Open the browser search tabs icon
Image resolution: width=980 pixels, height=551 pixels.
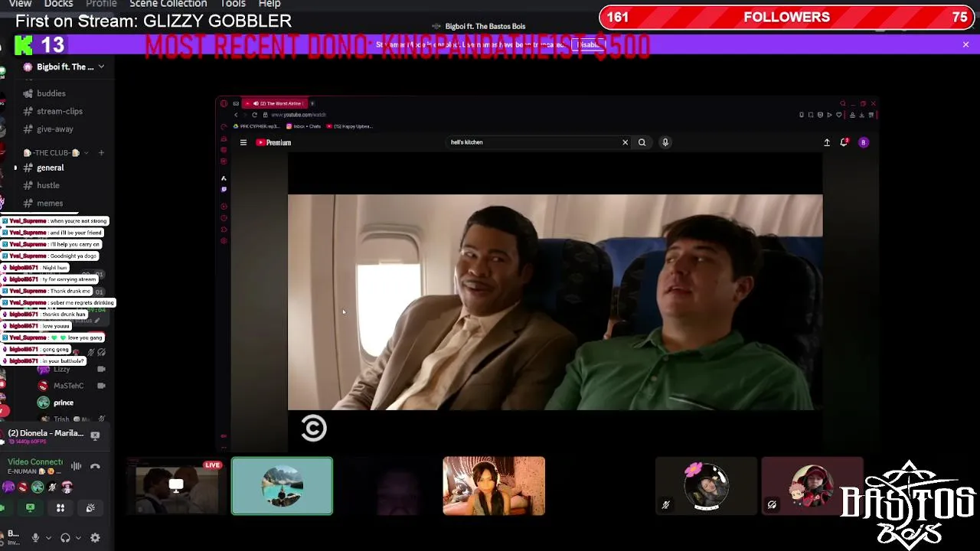point(843,103)
